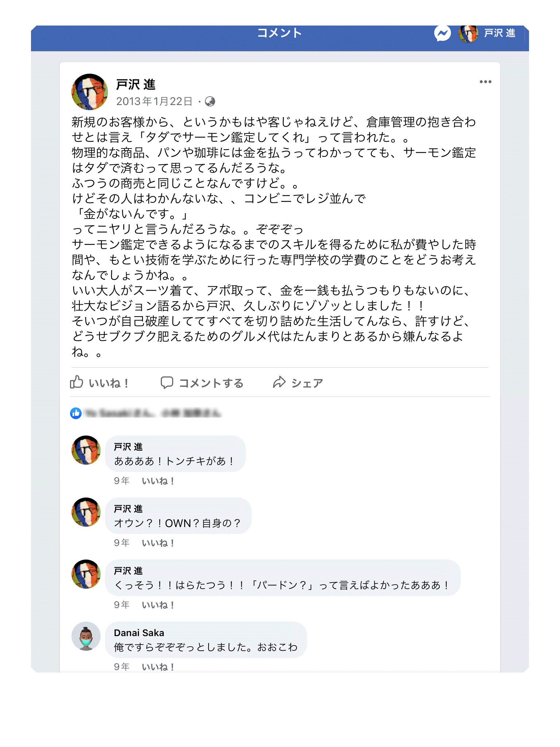The width and height of the screenshot is (560, 747).
Task: Open the post date 2013年1月22日 link
Action: (x=154, y=101)
